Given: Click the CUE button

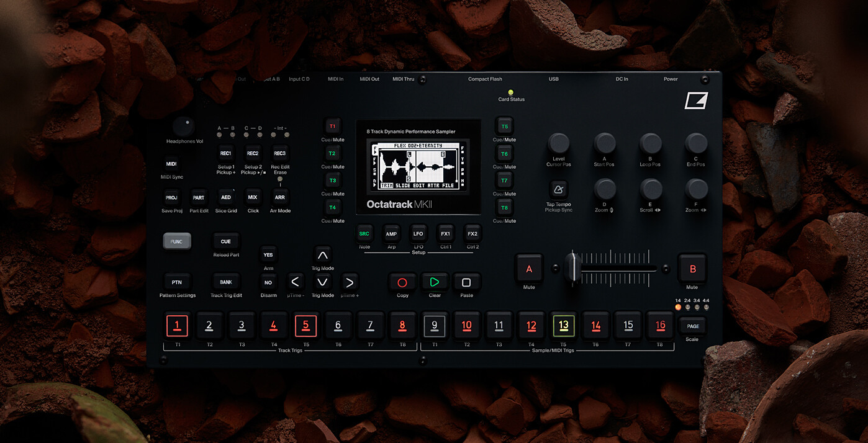Looking at the screenshot, I should (x=226, y=241).
